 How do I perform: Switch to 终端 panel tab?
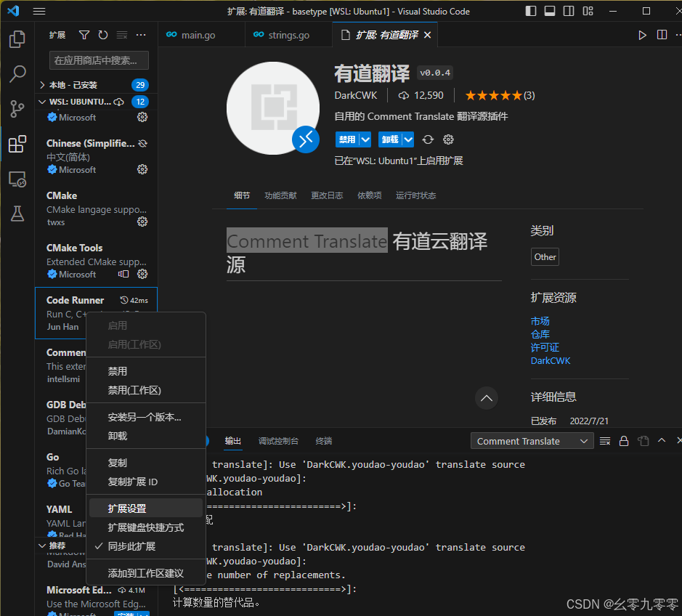324,441
